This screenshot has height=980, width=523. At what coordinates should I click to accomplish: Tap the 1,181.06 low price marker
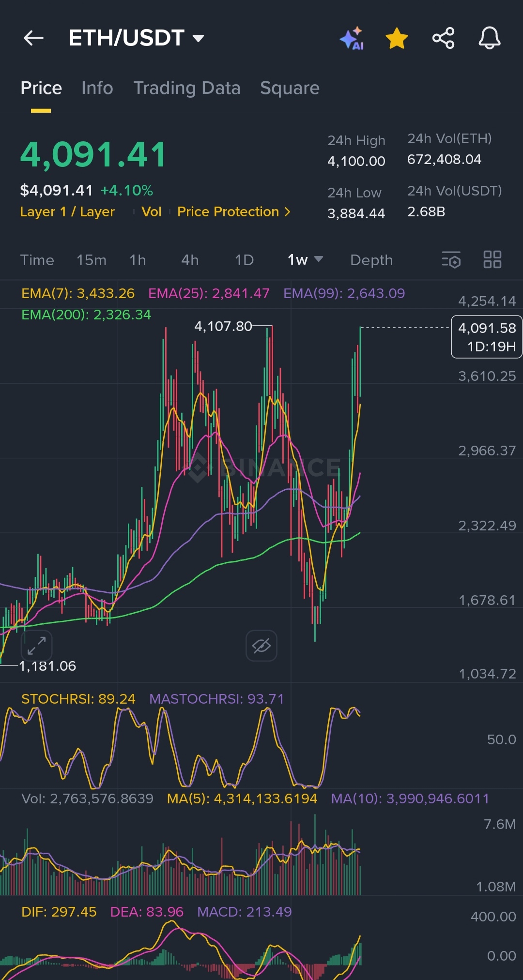click(x=47, y=666)
